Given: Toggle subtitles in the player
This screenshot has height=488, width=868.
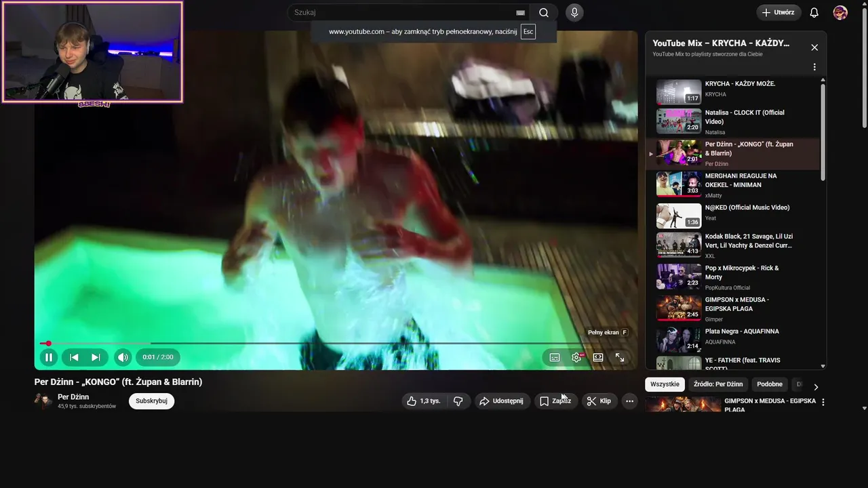Looking at the screenshot, I should (555, 357).
